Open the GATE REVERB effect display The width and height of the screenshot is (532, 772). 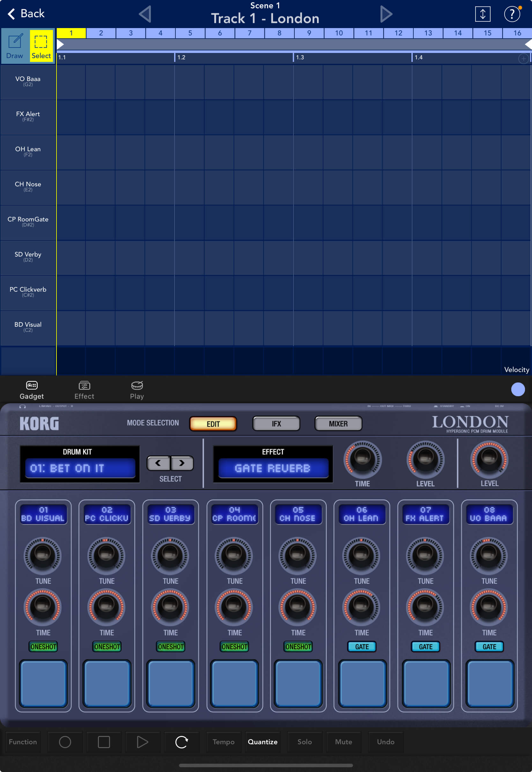273,468
